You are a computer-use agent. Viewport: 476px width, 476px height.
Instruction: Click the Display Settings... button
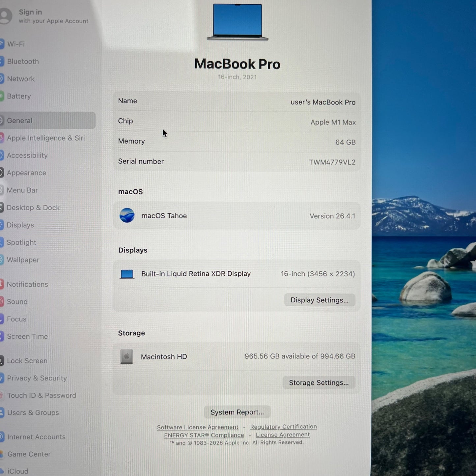click(320, 300)
